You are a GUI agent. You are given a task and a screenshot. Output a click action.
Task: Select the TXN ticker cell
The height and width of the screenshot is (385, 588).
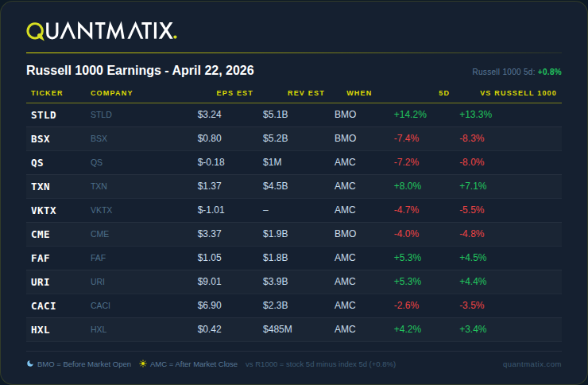[41, 187]
